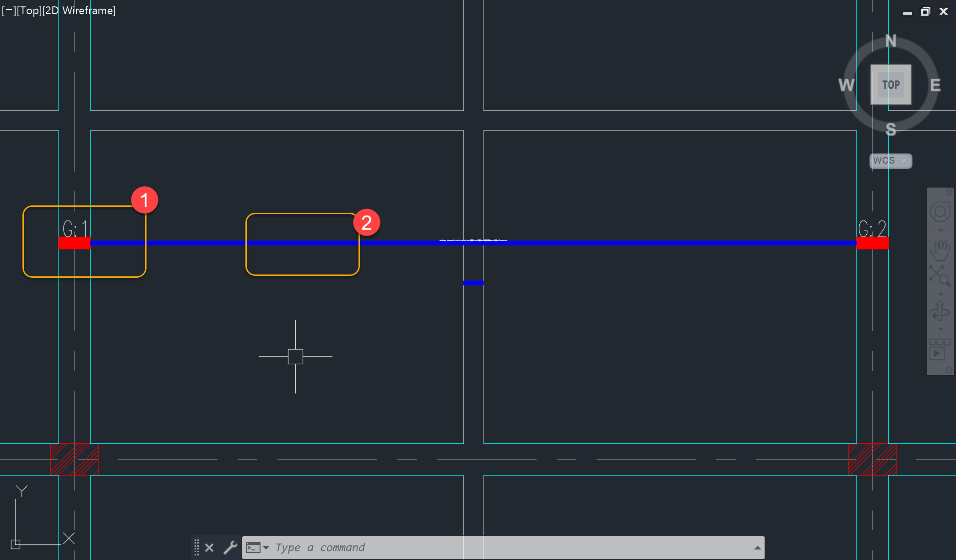Open the viewport controls [-] menu

[8, 11]
